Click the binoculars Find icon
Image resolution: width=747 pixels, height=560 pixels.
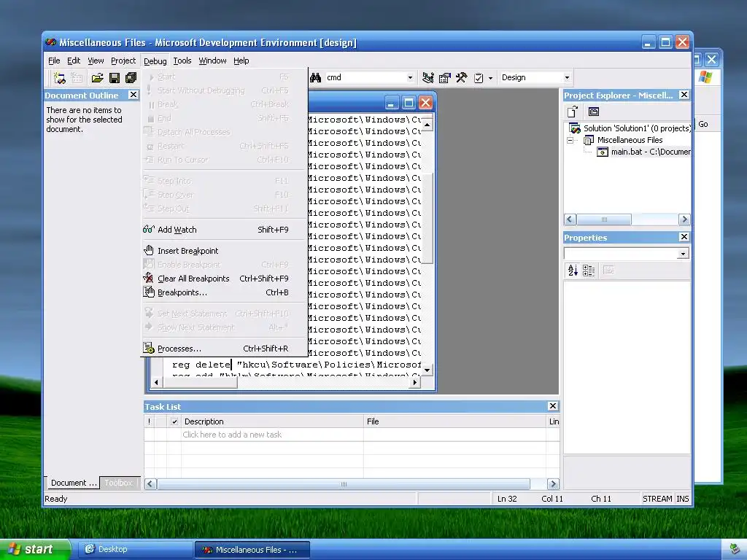[315, 77]
